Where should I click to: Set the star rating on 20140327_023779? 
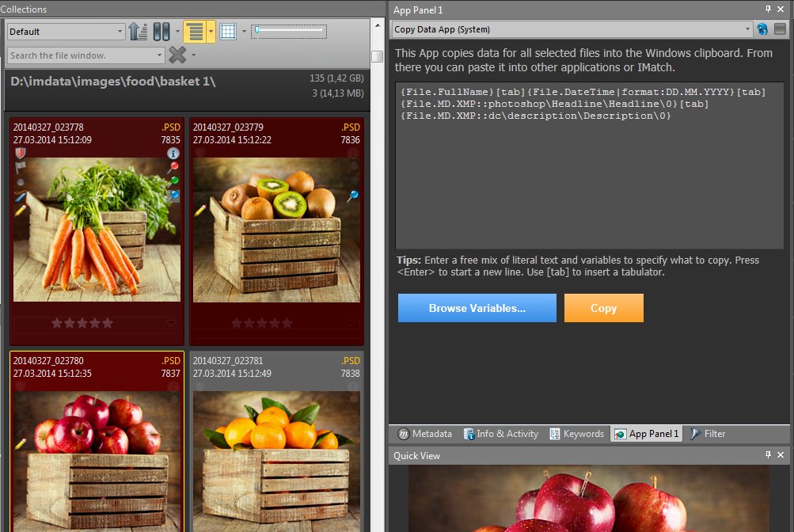[x=262, y=323]
